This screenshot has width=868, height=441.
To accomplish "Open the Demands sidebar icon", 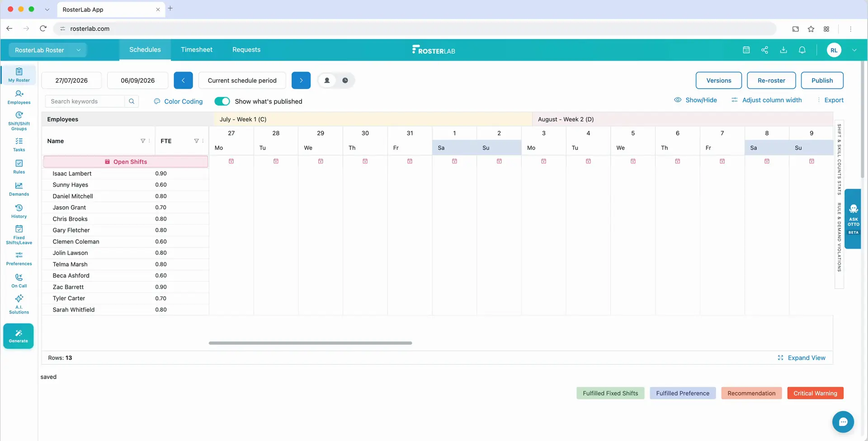I will coord(19,189).
